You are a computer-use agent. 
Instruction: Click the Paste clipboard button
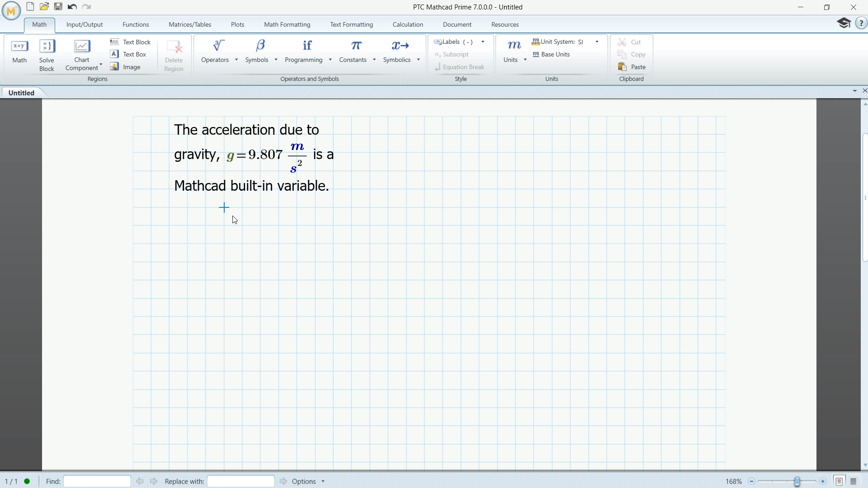tap(632, 67)
